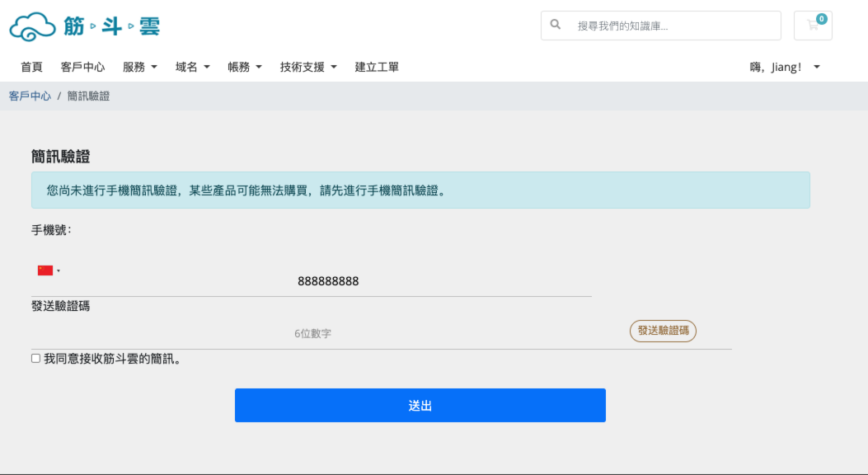
Task: Open the Jiang account dropdown
Action: tap(783, 67)
